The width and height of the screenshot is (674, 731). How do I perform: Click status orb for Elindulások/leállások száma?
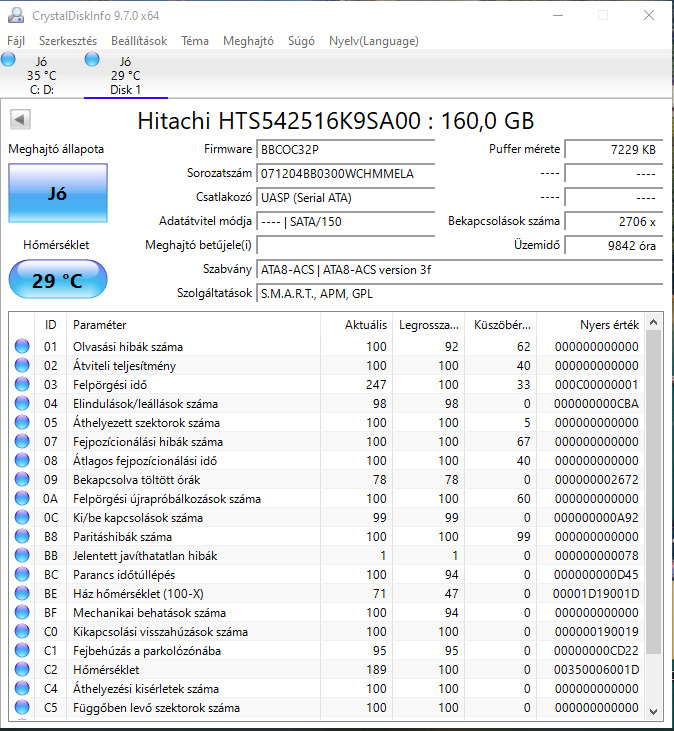click(x=22, y=404)
